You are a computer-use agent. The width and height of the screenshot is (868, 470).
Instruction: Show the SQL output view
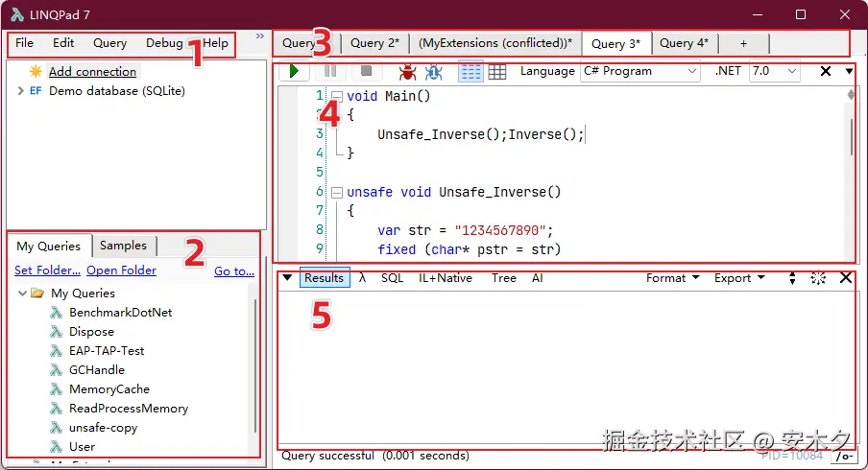point(392,278)
